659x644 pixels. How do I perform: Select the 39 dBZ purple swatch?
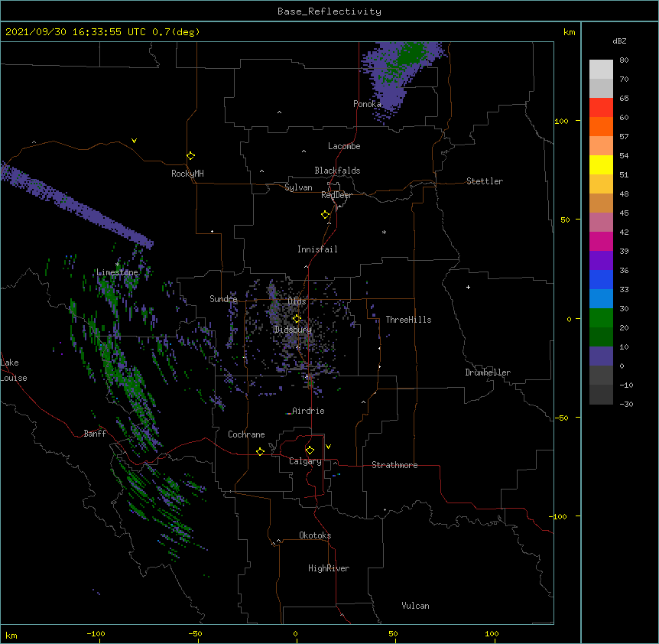(601, 260)
